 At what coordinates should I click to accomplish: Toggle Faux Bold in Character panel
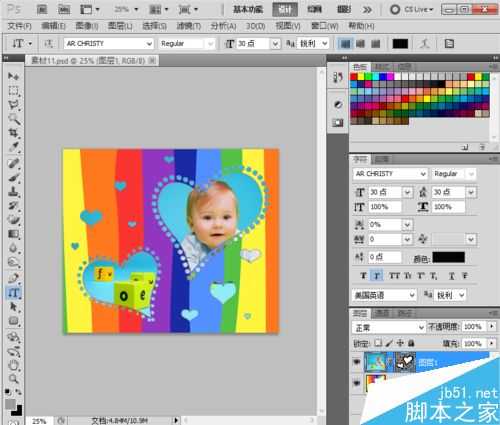pos(363,276)
